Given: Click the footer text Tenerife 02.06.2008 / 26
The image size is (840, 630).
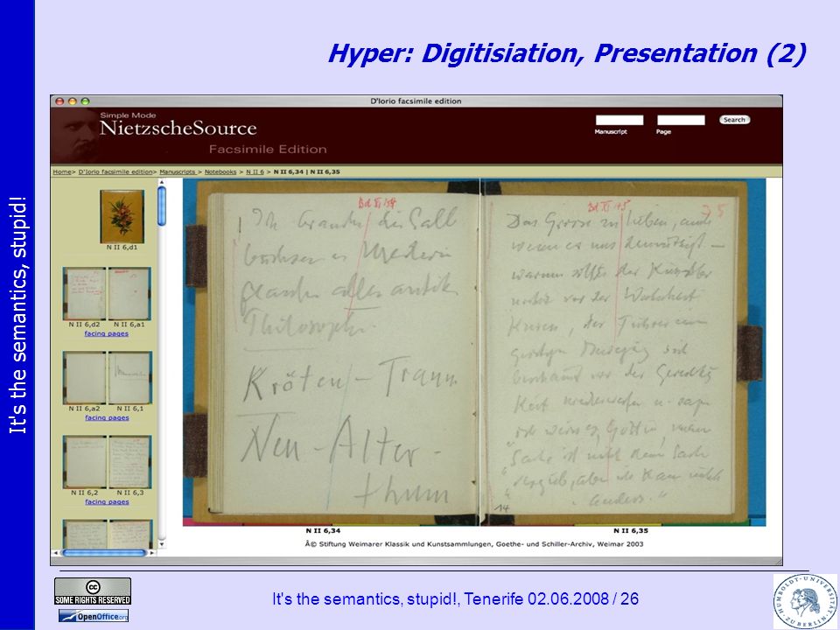Looking at the screenshot, I should pos(551,598).
